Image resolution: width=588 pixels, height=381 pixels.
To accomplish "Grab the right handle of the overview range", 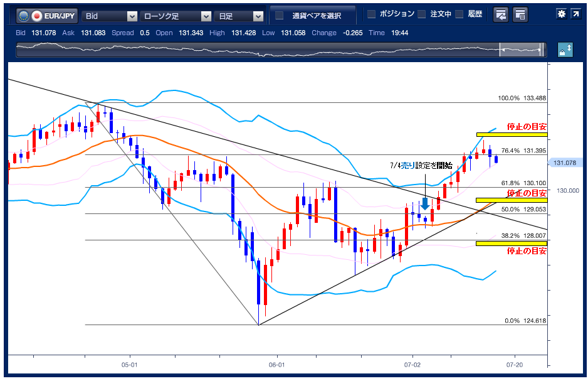I will [540, 50].
